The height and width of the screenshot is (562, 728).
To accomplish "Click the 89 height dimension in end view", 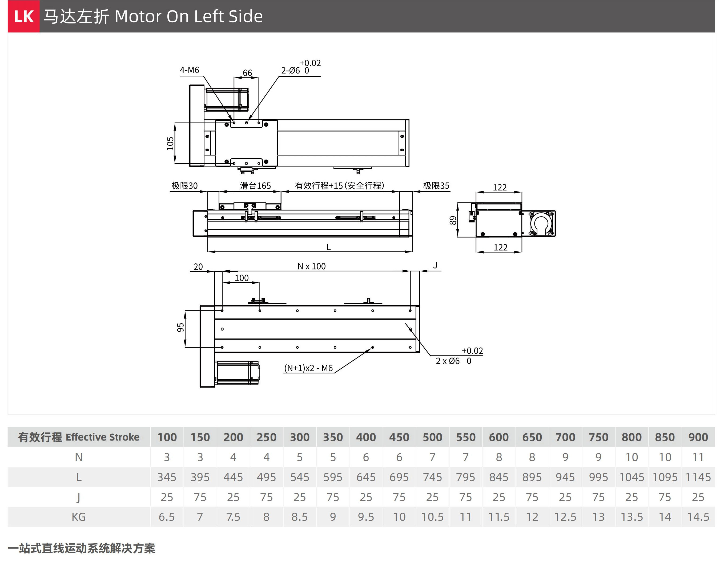I will coord(453,221).
